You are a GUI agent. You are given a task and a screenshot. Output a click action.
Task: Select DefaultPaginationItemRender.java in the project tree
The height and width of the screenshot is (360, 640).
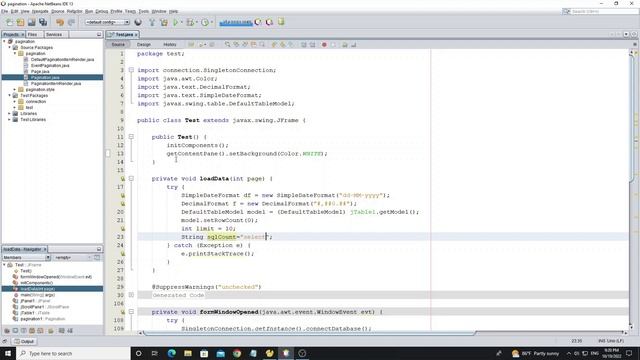pyautogui.click(x=62, y=60)
